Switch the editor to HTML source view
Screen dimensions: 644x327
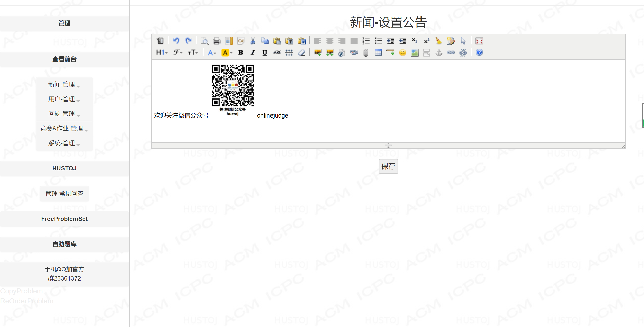coord(160,41)
